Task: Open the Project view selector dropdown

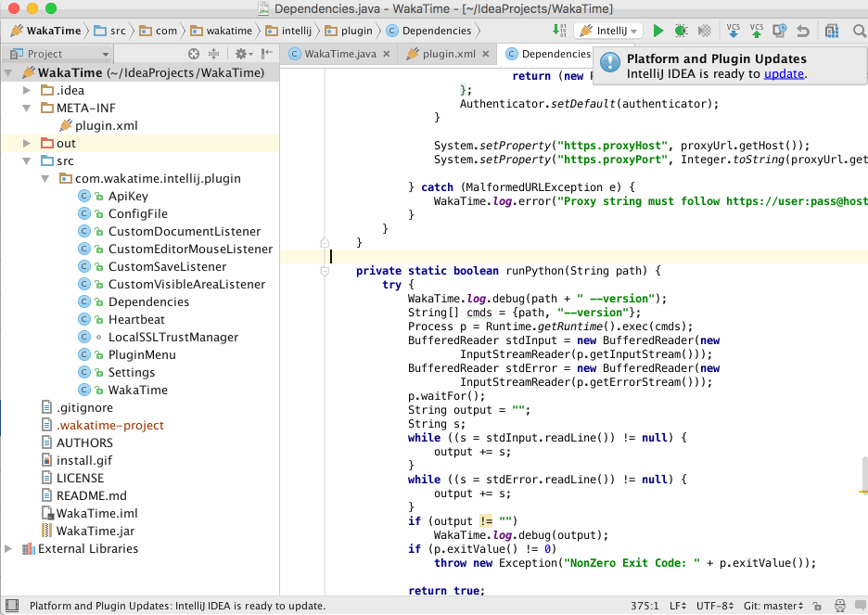Action: pyautogui.click(x=58, y=54)
